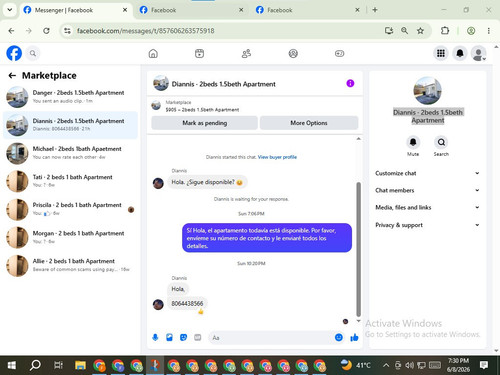Choose a GIF icon
The height and width of the screenshot is (375, 500).
point(198,338)
